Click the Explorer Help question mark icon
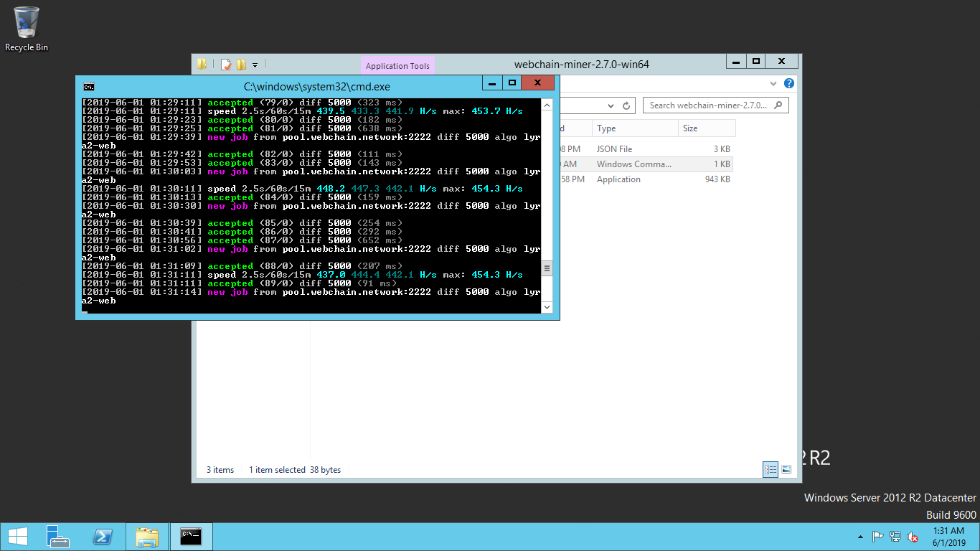The image size is (980, 551). 789,83
